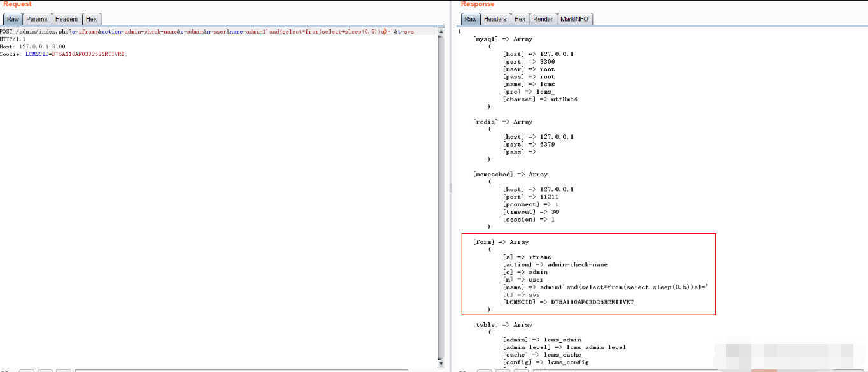Click [host] => 127.0.0.1 under mysql
The image size is (868, 372).
(x=538, y=54)
